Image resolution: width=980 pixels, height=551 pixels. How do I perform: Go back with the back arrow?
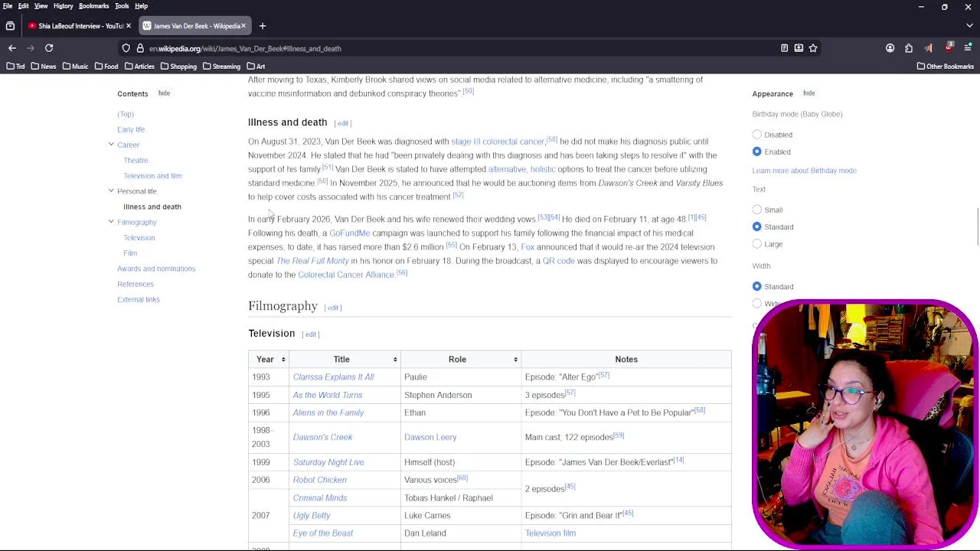point(12,48)
